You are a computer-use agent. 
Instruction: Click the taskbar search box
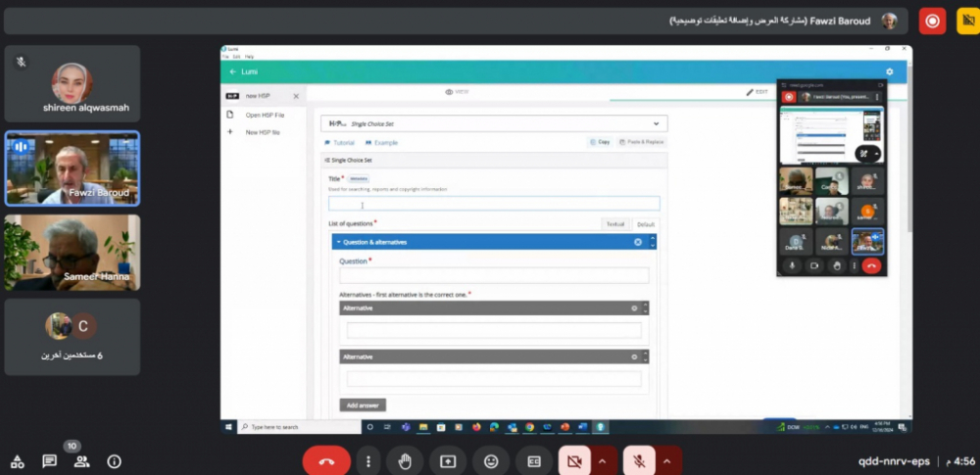click(299, 427)
